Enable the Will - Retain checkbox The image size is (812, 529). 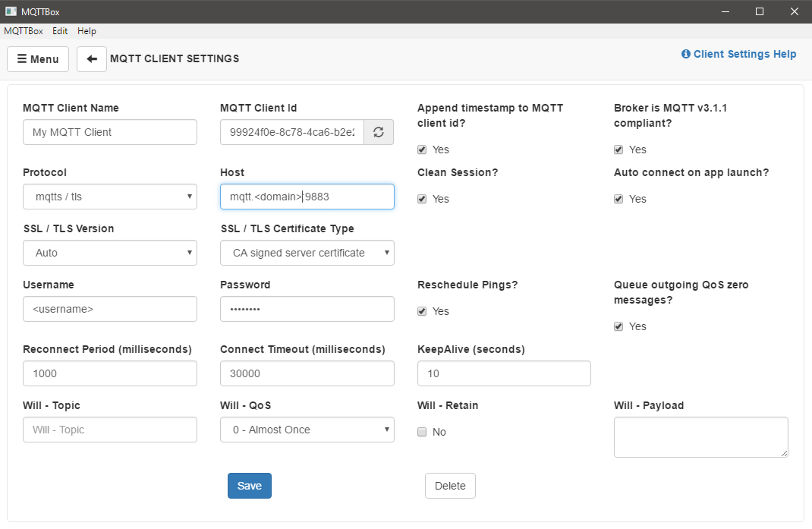(x=421, y=432)
